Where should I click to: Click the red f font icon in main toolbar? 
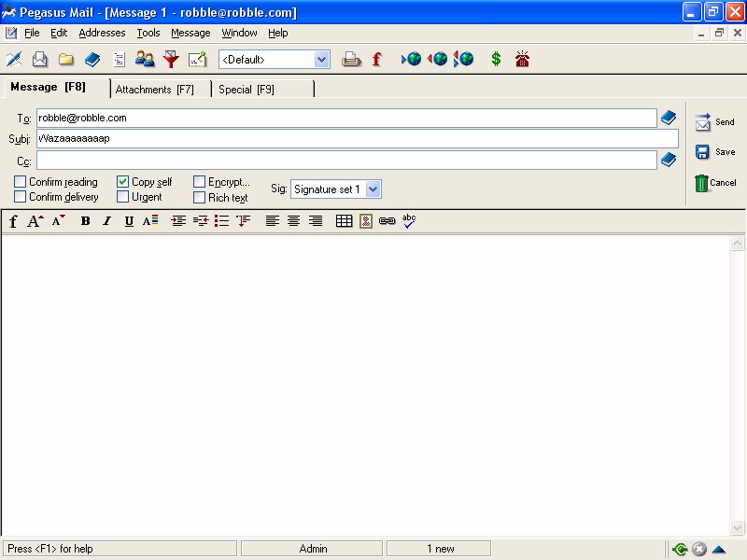pyautogui.click(x=377, y=60)
